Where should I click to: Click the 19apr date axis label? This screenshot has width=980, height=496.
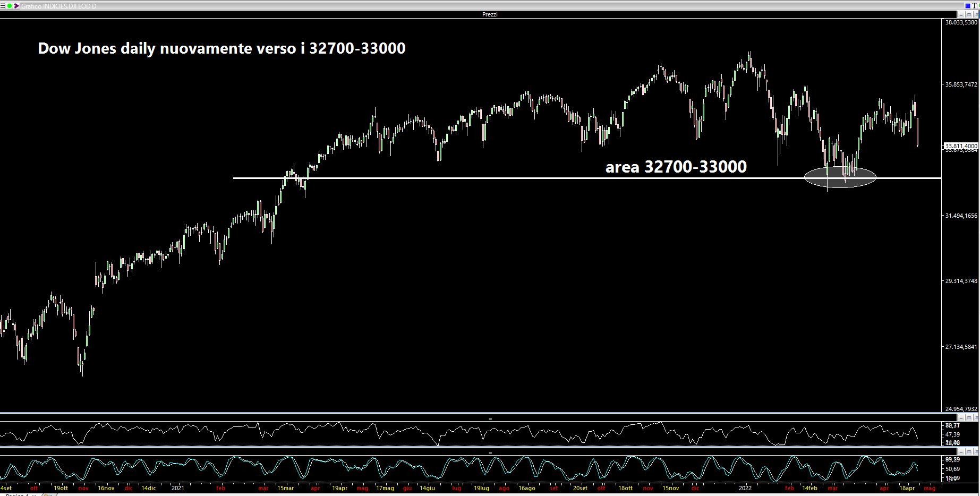coord(339,488)
